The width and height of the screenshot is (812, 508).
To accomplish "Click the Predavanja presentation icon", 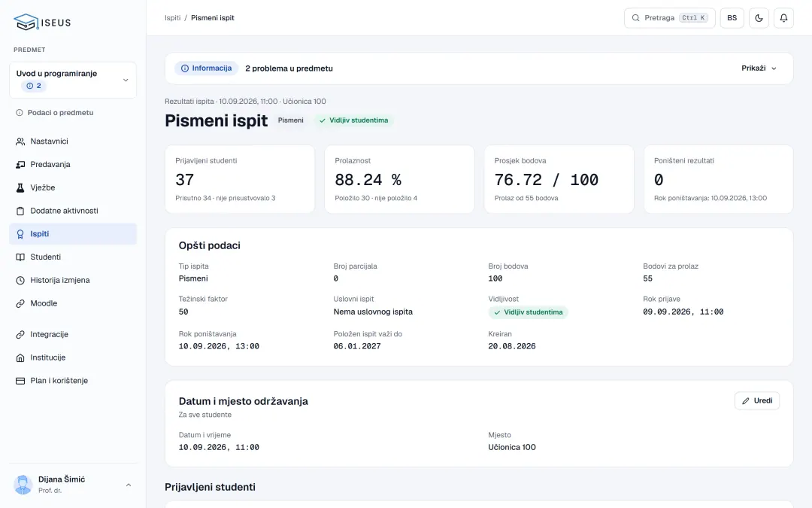I will [20, 164].
